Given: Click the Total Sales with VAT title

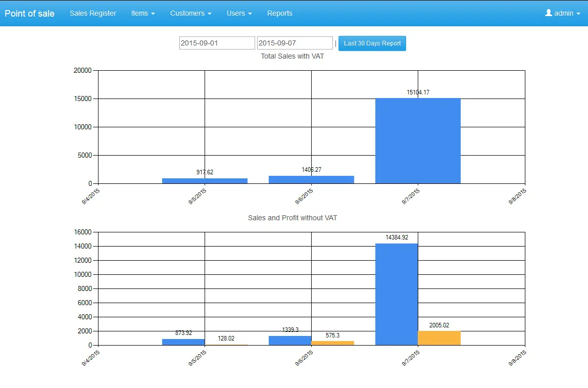Looking at the screenshot, I should pos(292,56).
